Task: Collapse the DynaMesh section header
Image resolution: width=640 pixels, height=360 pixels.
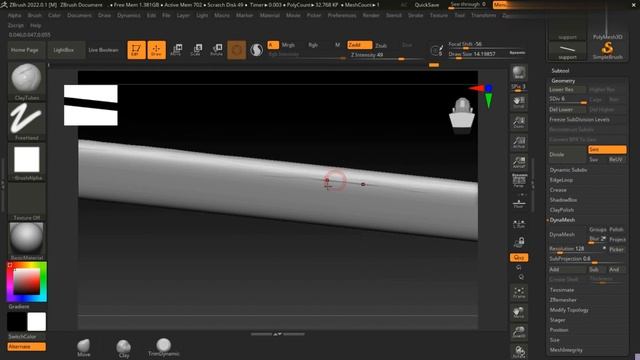Action: [562, 220]
